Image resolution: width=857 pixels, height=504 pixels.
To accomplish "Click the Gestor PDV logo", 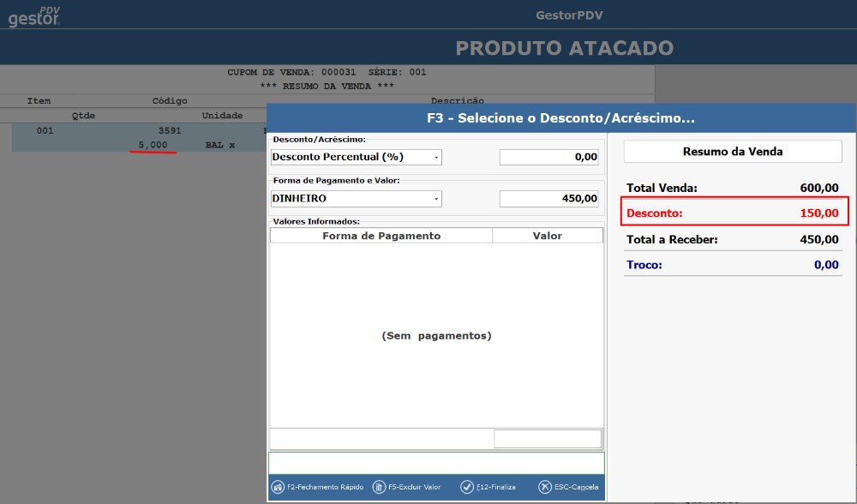I will (x=34, y=15).
